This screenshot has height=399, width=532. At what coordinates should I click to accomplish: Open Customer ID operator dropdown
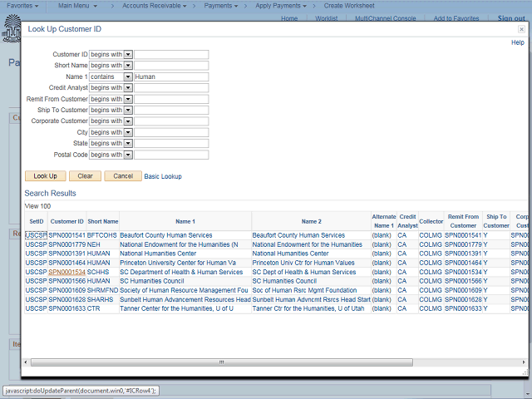pos(128,54)
